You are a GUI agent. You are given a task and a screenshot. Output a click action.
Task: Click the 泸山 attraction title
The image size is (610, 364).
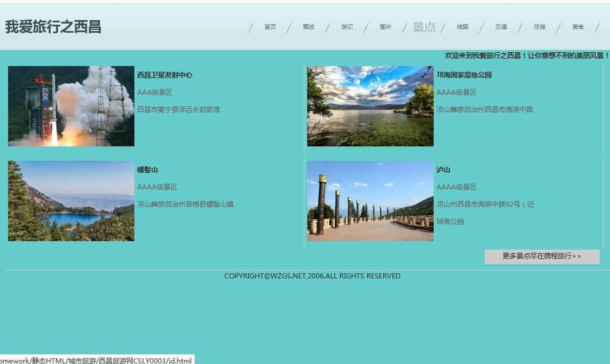pyautogui.click(x=443, y=170)
